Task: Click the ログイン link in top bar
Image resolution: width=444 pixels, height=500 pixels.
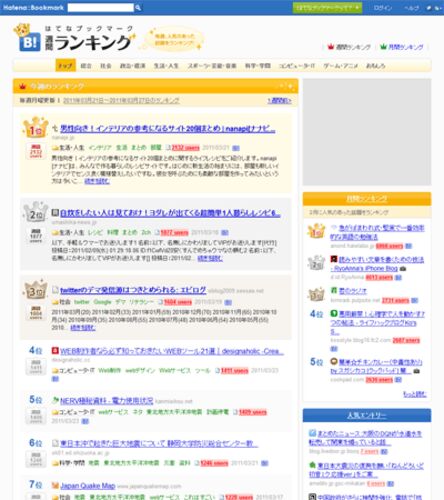Action: pyautogui.click(x=383, y=8)
